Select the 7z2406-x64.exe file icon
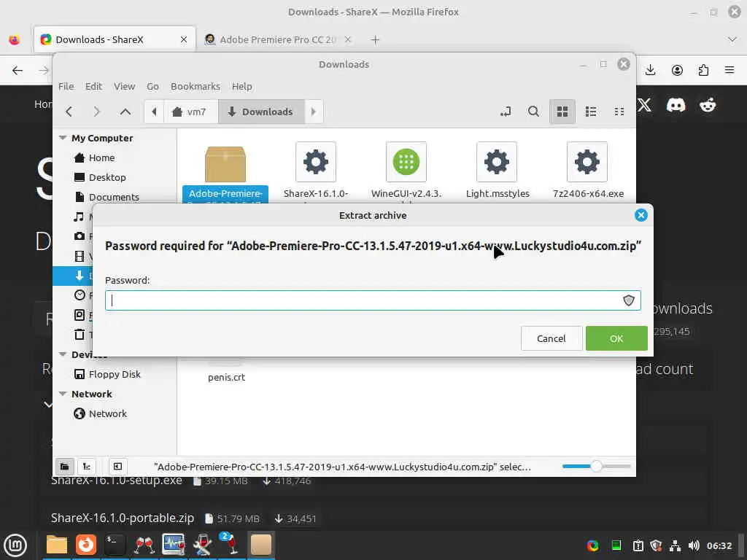The height and width of the screenshot is (560, 747). 587,162
